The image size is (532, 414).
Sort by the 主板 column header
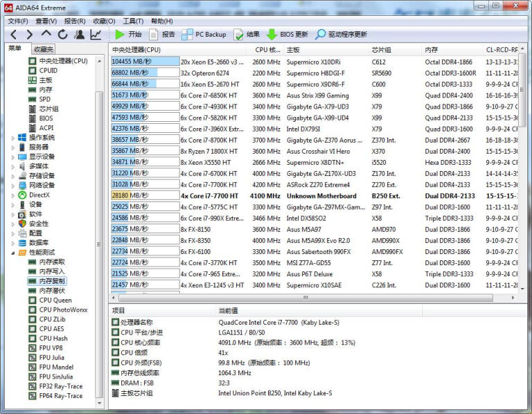327,50
